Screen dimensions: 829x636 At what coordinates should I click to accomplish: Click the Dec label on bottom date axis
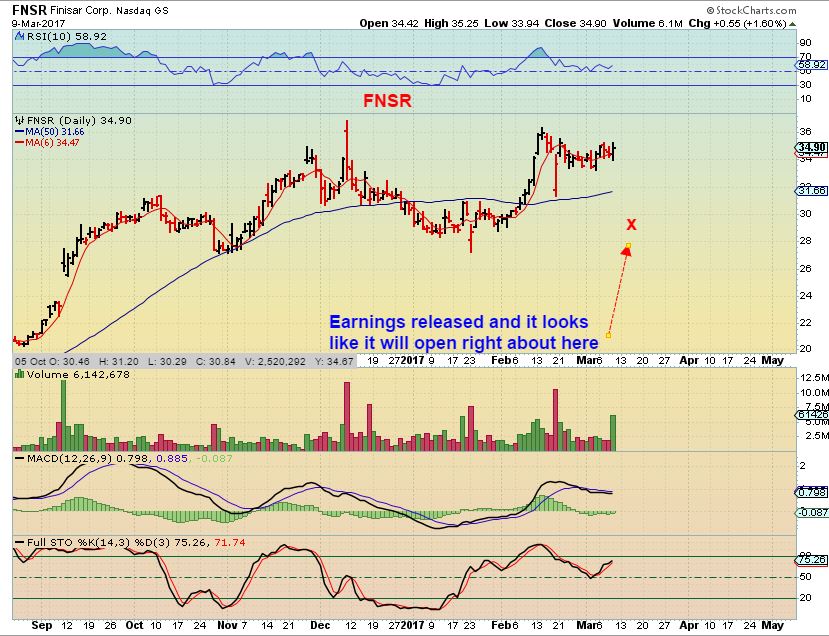pos(320,625)
